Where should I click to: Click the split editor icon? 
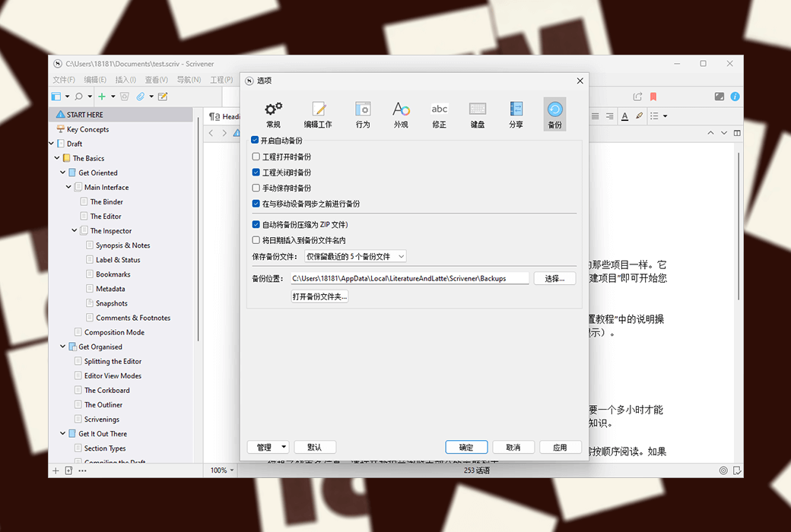coord(737,133)
